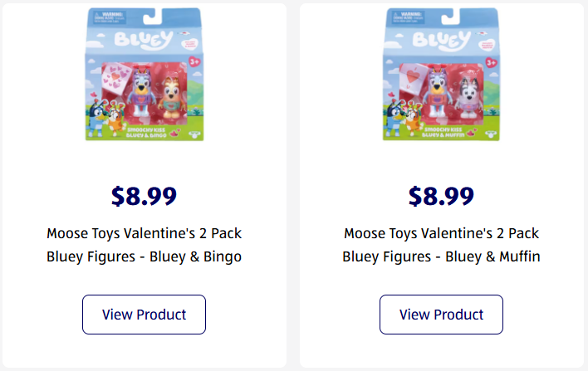Click the Bluey & Muffin product title
588x371 pixels.
click(441, 245)
